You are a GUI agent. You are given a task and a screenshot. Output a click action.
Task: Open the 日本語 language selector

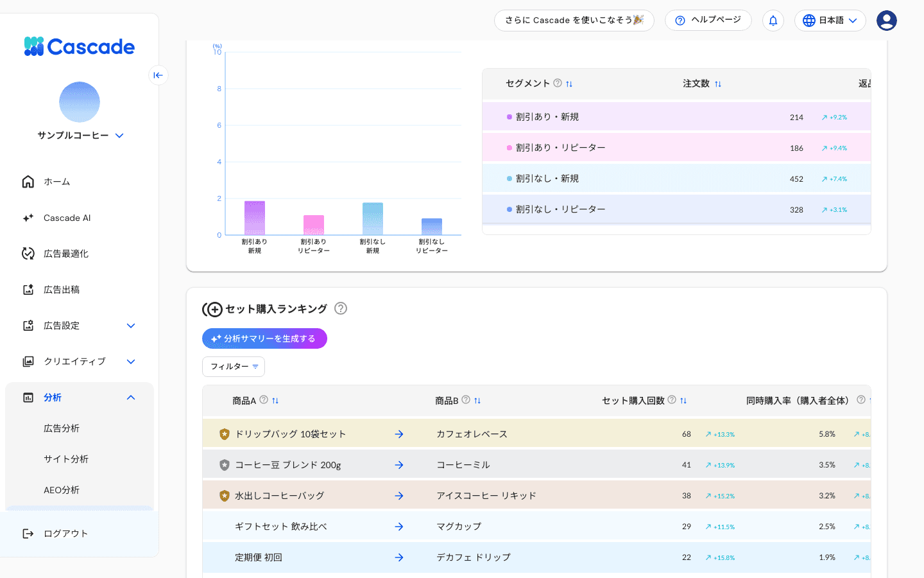coord(830,21)
